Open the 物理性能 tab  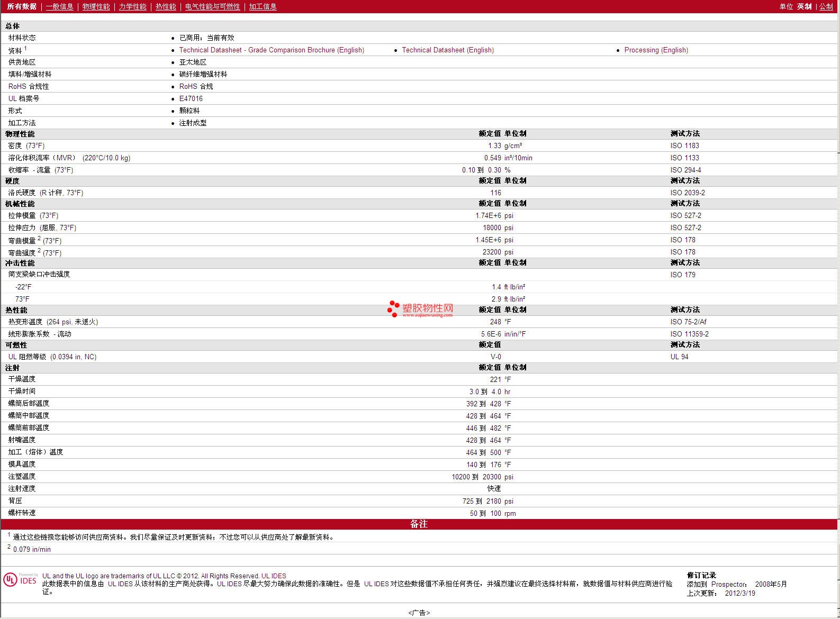tap(96, 6)
